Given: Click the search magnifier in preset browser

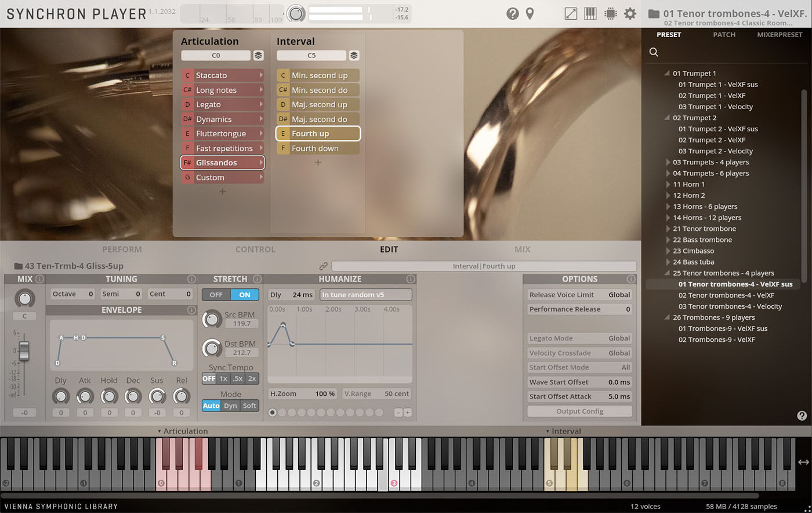Looking at the screenshot, I should click(x=654, y=52).
